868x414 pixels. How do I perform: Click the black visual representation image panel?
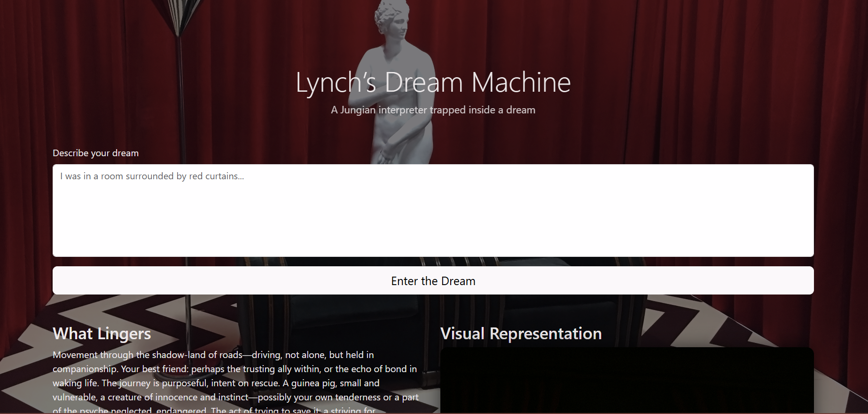(627, 381)
